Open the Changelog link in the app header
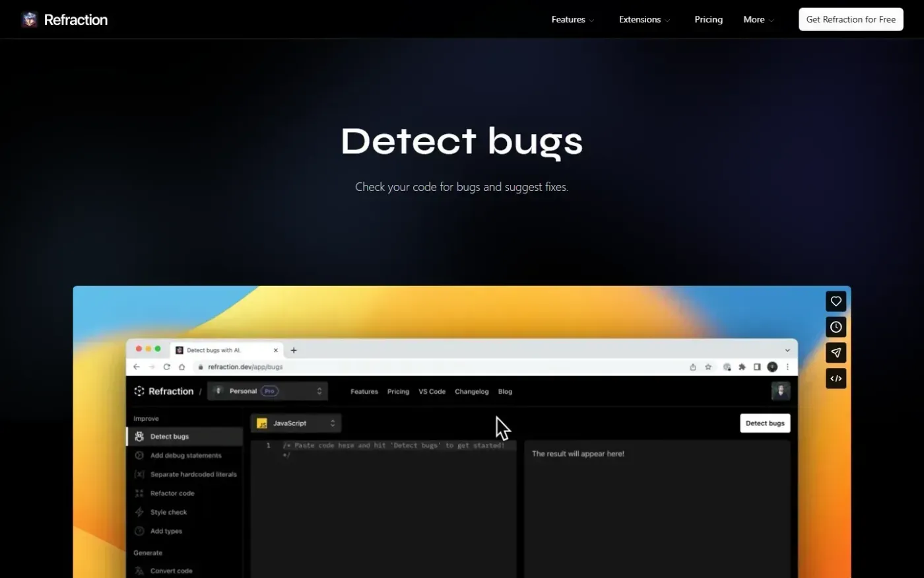The width and height of the screenshot is (924, 578). [x=472, y=392]
